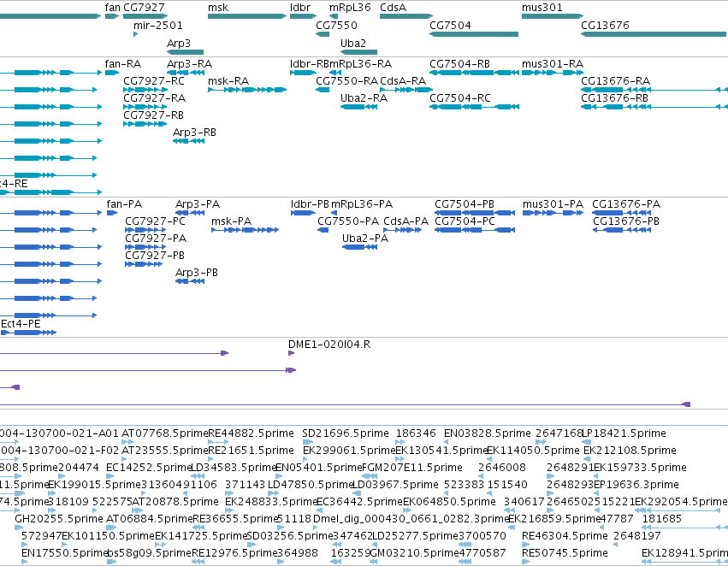
Task: Open the DME1-020I04.R clone feature
Action: [291, 353]
